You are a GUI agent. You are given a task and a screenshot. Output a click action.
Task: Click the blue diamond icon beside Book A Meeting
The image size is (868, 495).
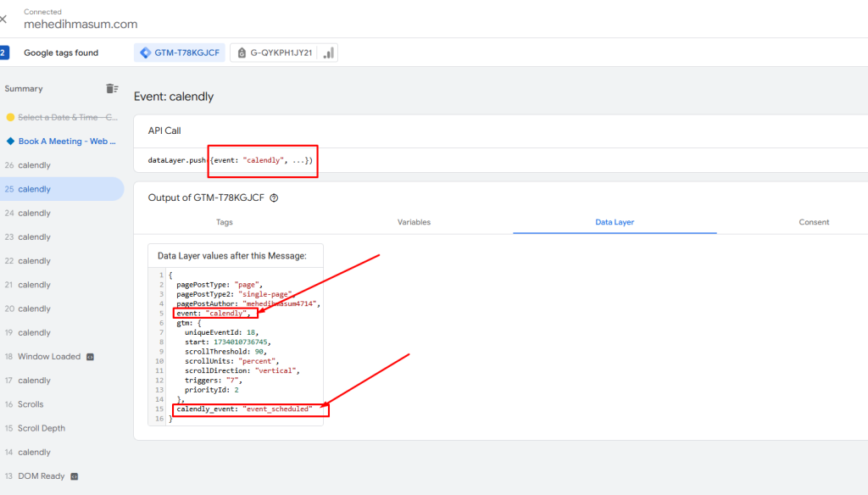[10, 142]
